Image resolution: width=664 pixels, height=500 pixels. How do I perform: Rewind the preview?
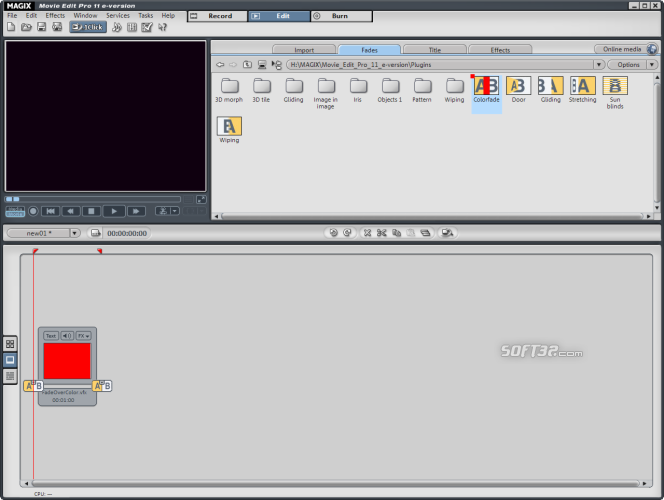click(x=71, y=211)
